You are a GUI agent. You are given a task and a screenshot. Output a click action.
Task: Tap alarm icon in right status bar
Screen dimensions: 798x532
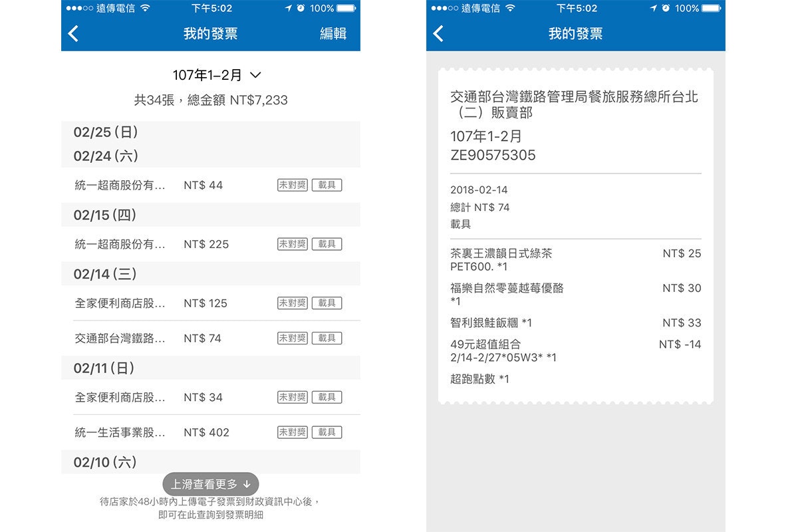pos(666,8)
